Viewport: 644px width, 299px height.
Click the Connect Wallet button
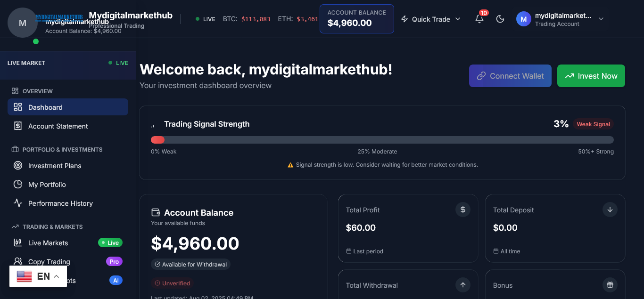pyautogui.click(x=510, y=76)
